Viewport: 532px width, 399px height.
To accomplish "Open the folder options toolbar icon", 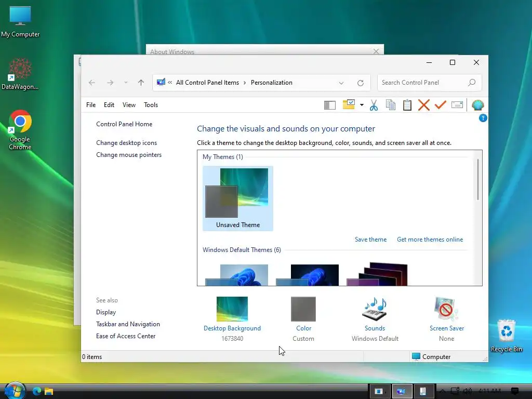I will pos(349,104).
